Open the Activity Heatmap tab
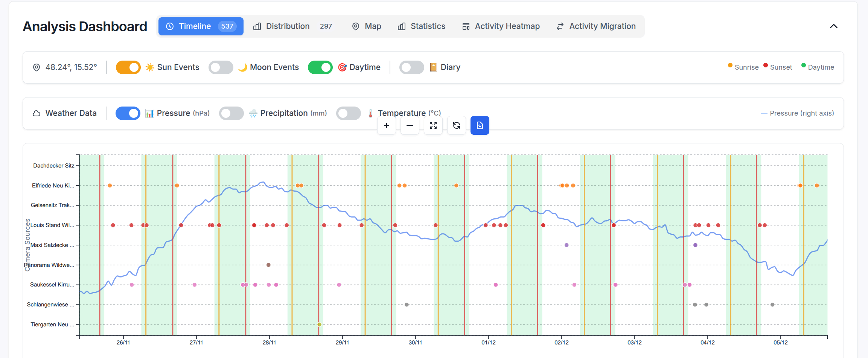868x358 pixels. (x=501, y=26)
